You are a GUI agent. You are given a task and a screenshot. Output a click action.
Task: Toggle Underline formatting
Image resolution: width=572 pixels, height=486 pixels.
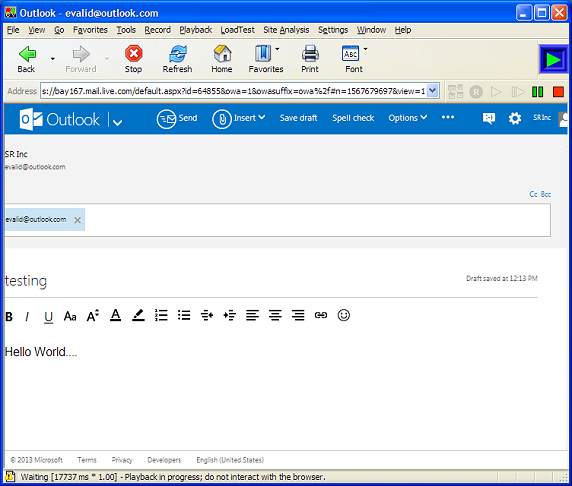(x=48, y=317)
